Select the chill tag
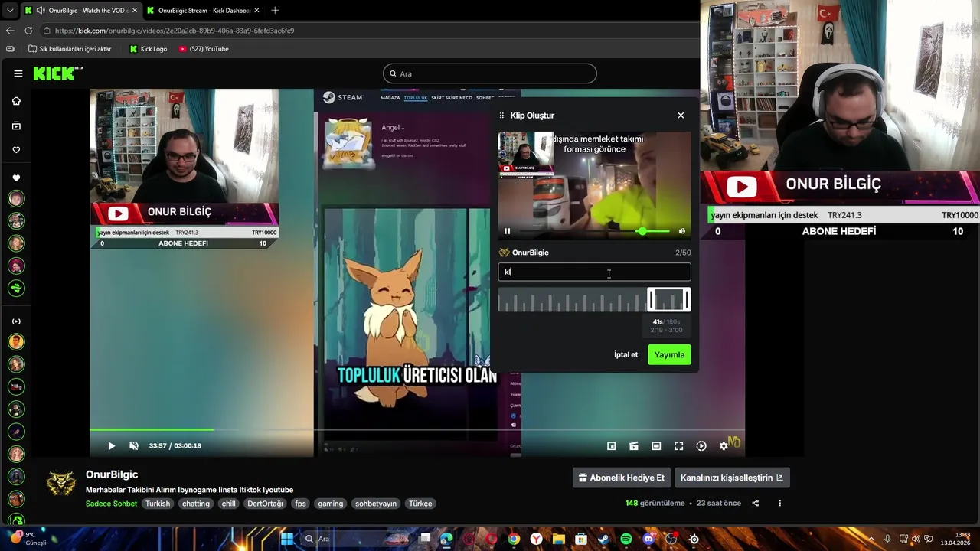Viewport: 980px width, 551px height. click(x=229, y=504)
